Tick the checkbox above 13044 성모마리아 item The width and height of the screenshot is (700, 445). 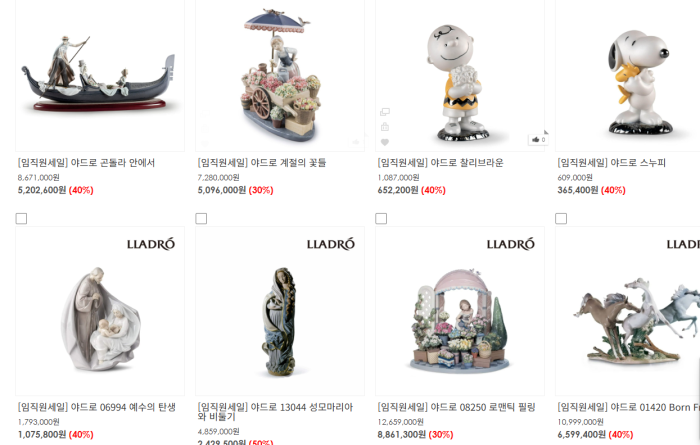tap(201, 218)
